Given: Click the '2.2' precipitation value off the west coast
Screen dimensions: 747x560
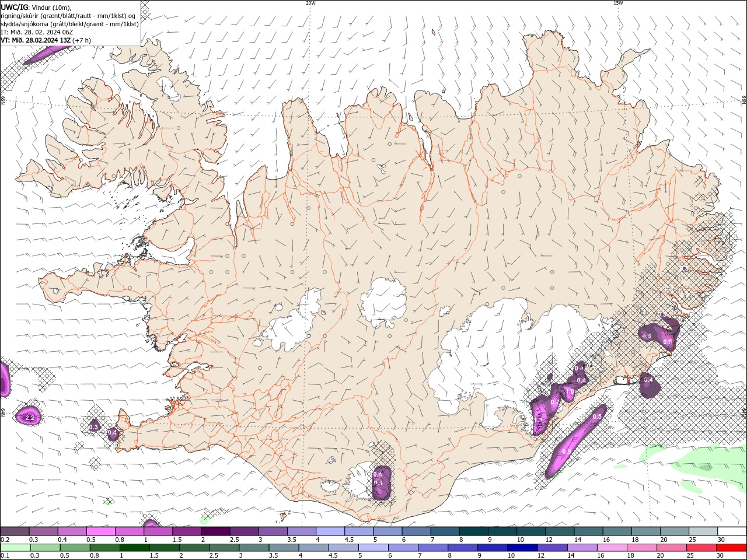Looking at the screenshot, I should click(x=30, y=418).
